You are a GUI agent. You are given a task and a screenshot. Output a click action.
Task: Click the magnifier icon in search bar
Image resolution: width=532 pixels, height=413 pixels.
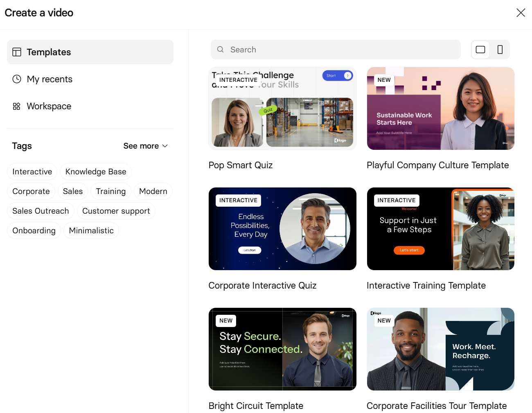click(x=221, y=50)
